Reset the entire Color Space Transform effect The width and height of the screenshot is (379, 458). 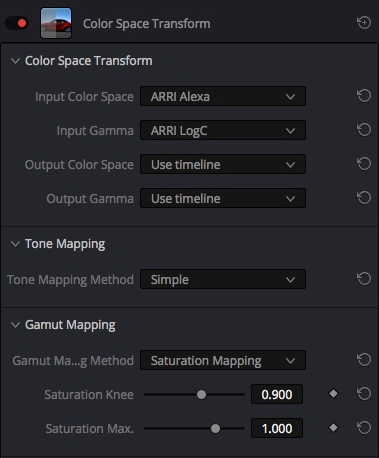coord(364,23)
